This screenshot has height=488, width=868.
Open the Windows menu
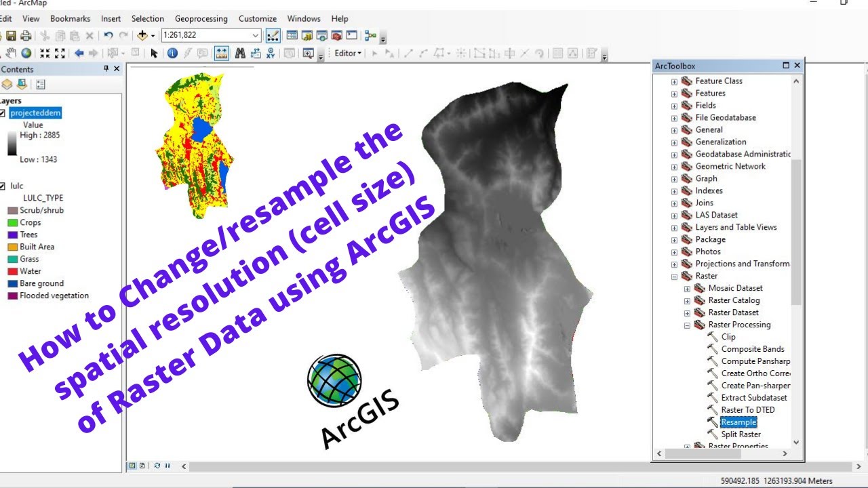point(304,18)
